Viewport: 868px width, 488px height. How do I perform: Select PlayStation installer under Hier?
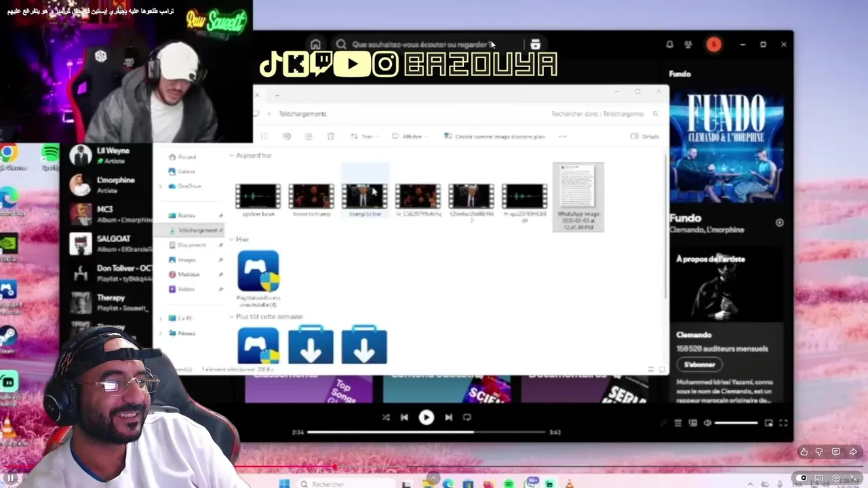point(258,279)
